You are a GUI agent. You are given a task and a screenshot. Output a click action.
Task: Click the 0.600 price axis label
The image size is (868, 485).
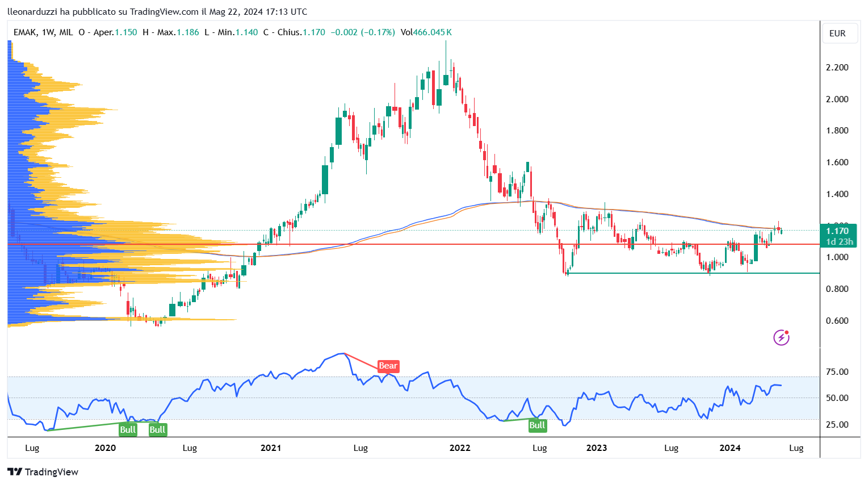pyautogui.click(x=837, y=321)
